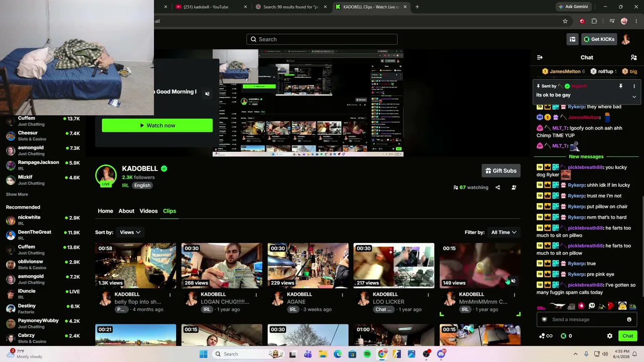The height and width of the screenshot is (362, 644).
Task: Click the icon right of the share button
Action: coord(514,188)
